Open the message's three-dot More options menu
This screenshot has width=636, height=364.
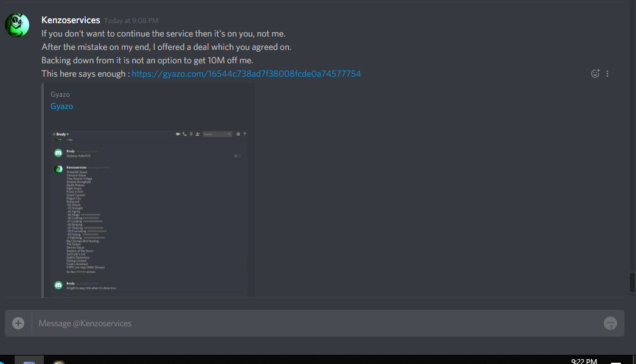click(607, 74)
